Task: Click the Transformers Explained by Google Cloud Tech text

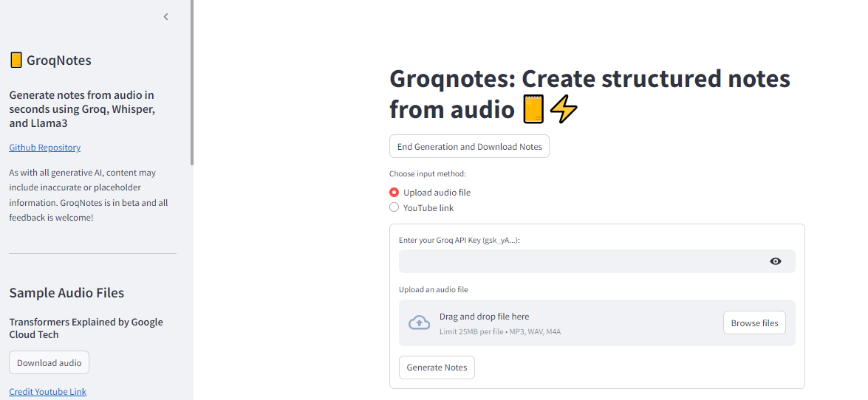Action: tap(86, 328)
